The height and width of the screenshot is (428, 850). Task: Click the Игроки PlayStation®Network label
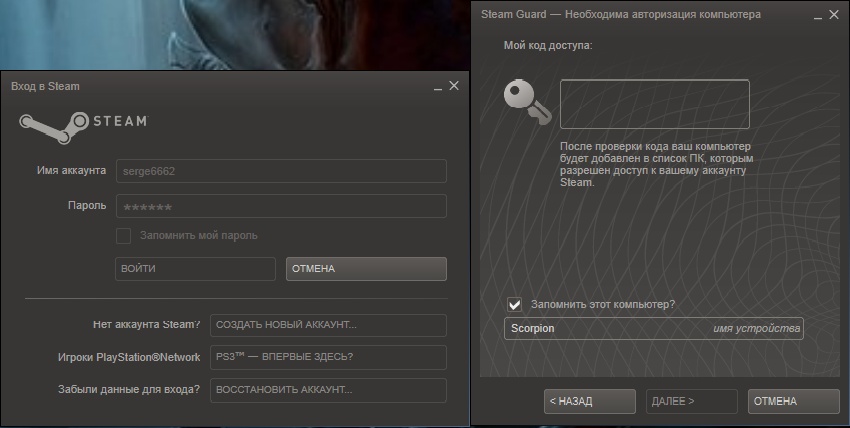(129, 358)
